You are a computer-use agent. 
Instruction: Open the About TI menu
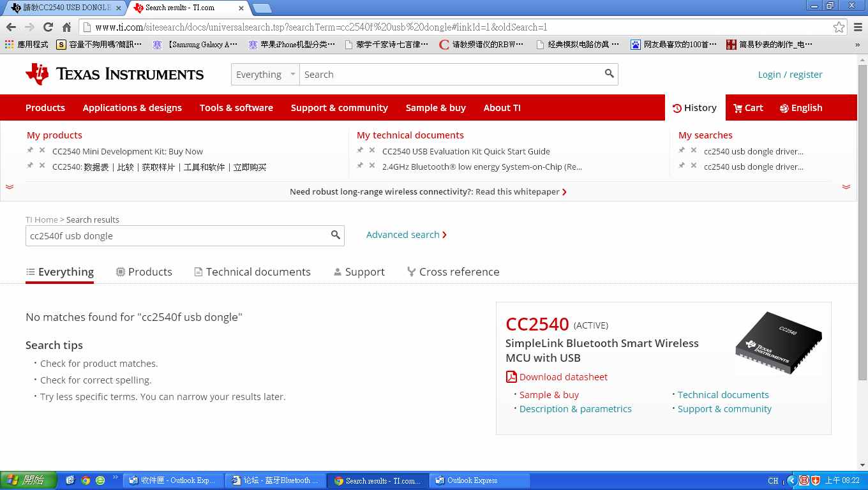502,108
